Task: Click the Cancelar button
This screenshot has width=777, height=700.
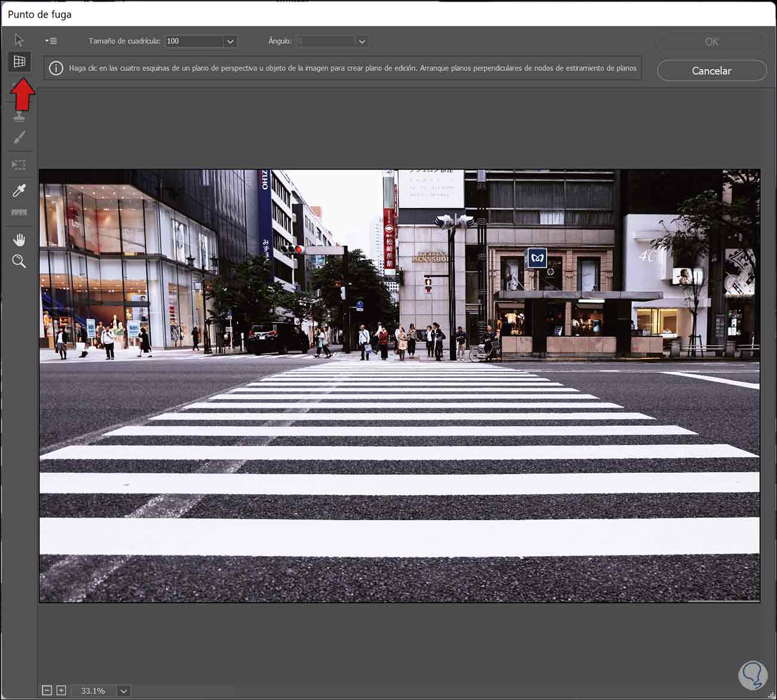Action: coord(711,70)
